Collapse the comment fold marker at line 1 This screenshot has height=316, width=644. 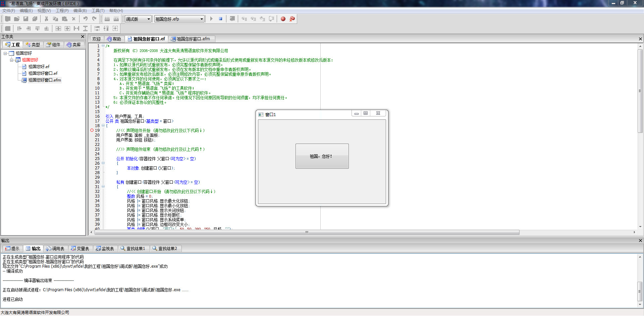[103, 46]
